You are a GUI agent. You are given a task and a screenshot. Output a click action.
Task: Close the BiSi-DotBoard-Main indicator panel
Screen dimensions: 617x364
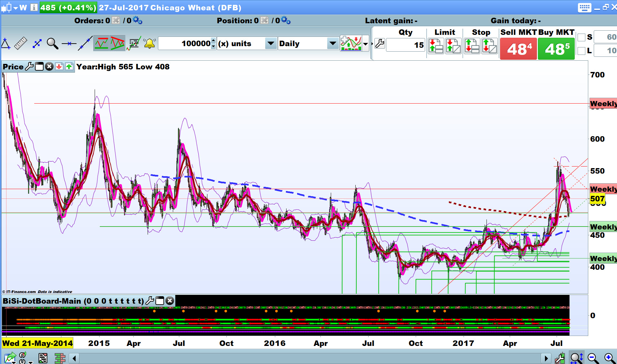170,301
